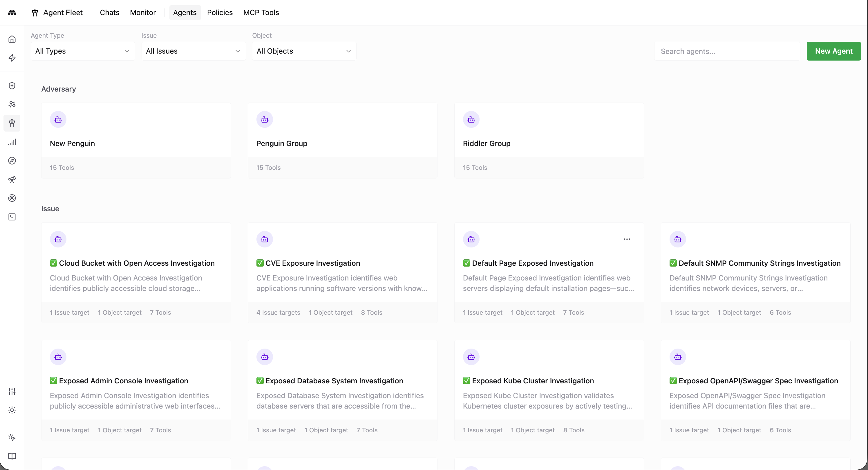Image resolution: width=868 pixels, height=470 pixels.
Task: Expand the All Objects dropdown
Action: 304,51
